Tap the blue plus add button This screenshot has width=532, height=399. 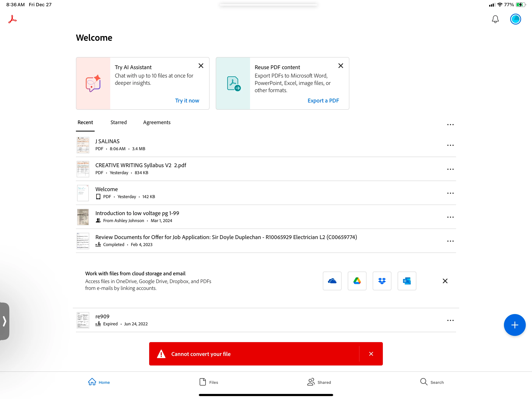(x=514, y=325)
